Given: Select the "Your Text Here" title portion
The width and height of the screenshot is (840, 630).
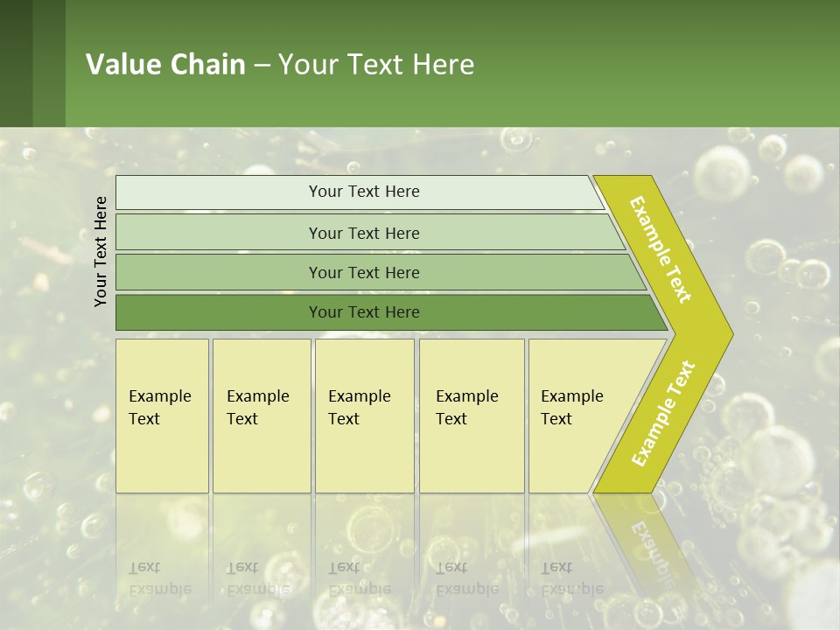Looking at the screenshot, I should pyautogui.click(x=376, y=64).
